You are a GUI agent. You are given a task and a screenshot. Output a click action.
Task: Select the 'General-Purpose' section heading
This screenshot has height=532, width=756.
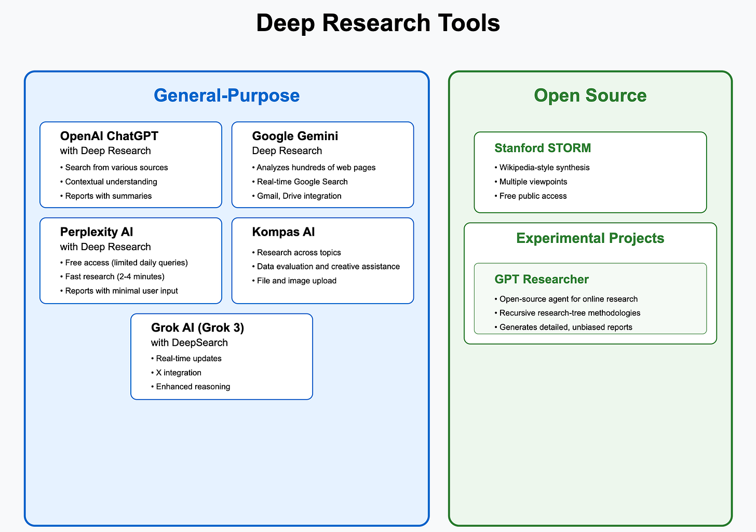point(227,96)
